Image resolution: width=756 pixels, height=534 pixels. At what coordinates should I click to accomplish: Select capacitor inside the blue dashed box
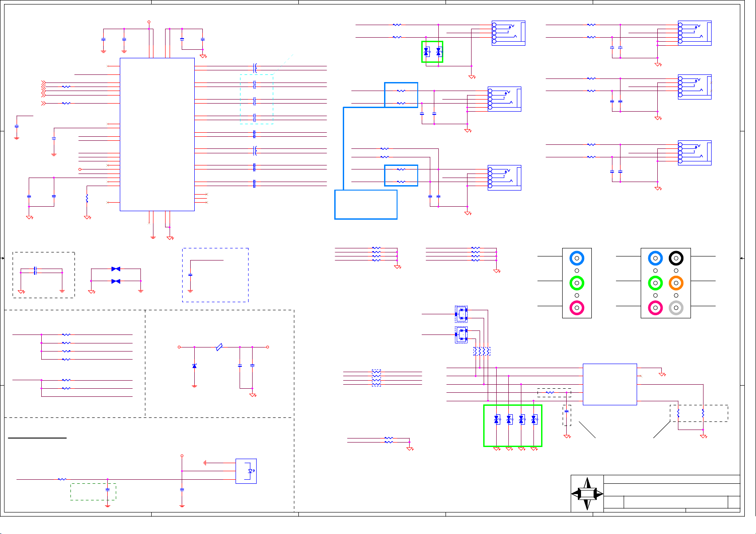click(190, 274)
